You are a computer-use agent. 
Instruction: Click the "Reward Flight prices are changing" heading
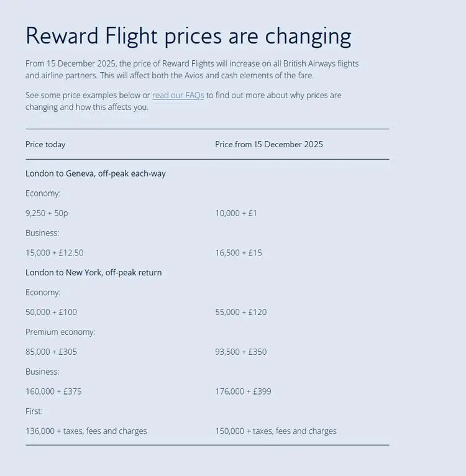click(x=188, y=36)
